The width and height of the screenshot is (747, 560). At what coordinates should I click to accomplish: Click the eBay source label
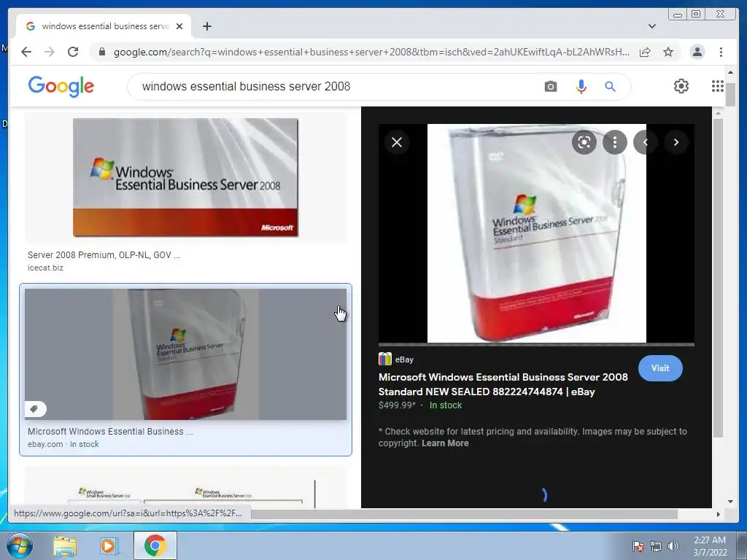click(x=404, y=359)
